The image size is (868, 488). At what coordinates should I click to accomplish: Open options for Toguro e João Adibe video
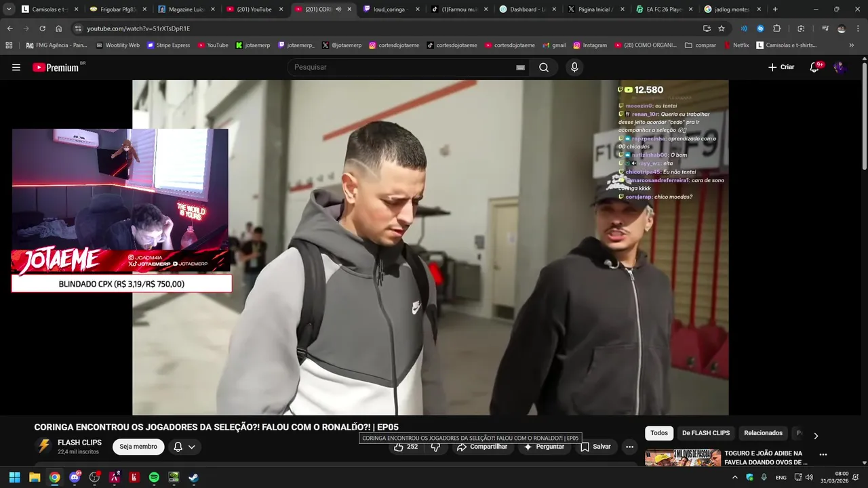(823, 455)
